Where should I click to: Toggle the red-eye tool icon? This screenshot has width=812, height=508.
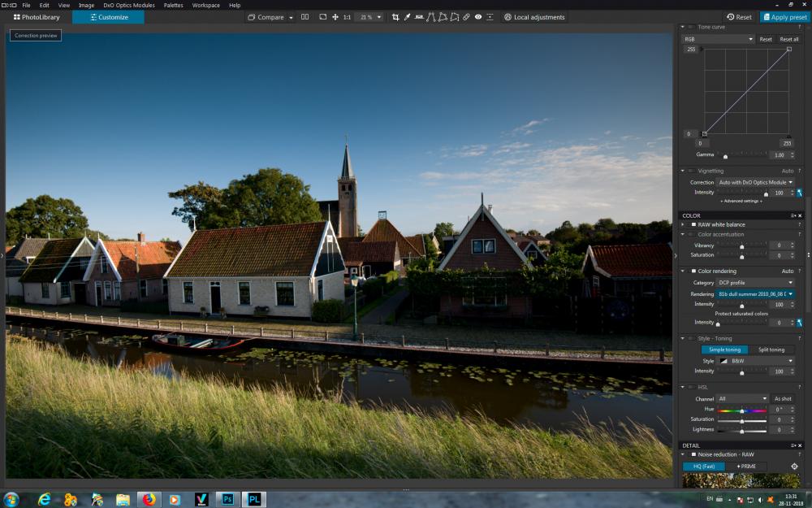pyautogui.click(x=478, y=17)
